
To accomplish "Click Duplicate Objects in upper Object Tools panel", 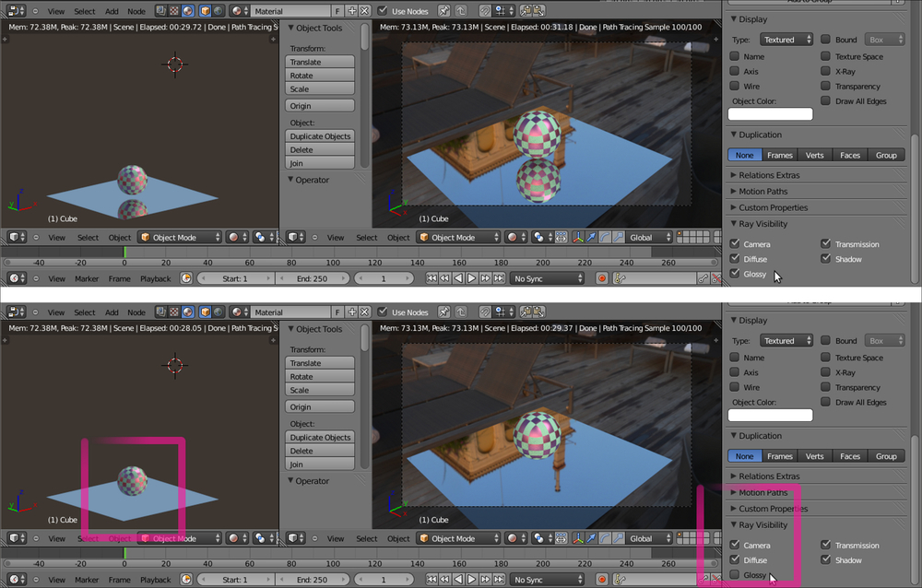I will (320, 136).
